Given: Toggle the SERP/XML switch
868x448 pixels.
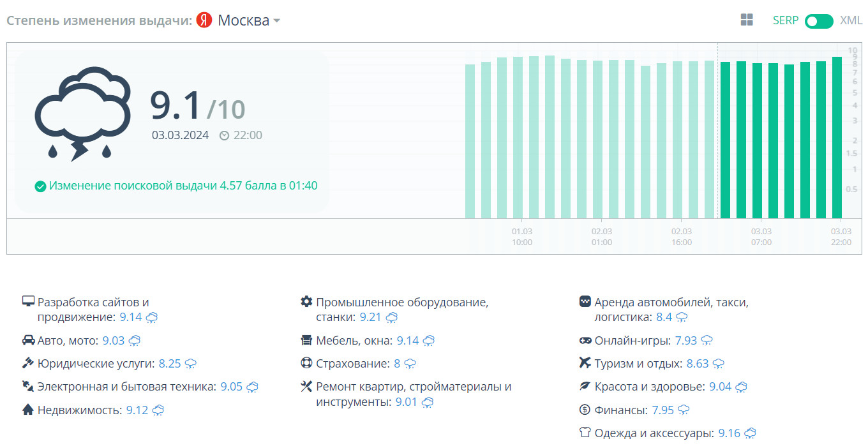Looking at the screenshot, I should [x=819, y=21].
